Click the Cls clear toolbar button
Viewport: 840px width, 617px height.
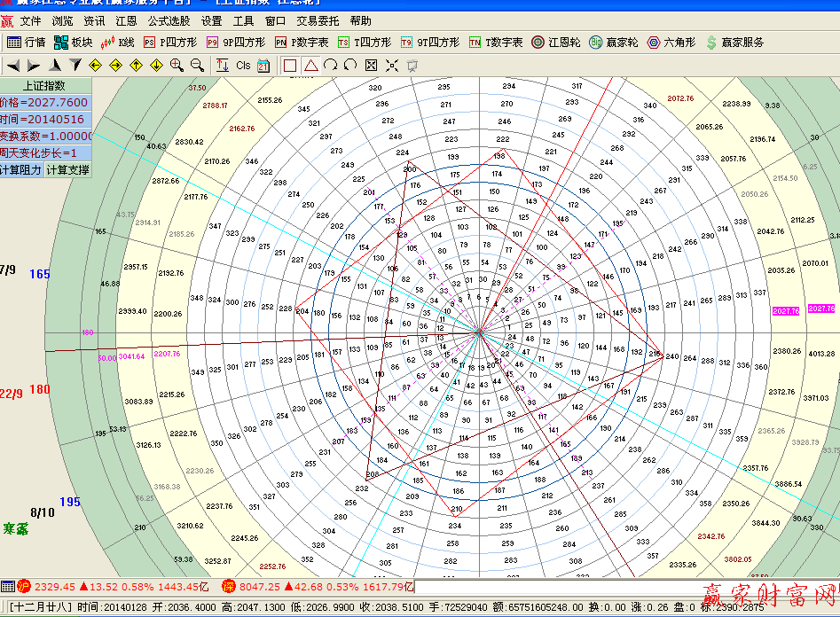tap(243, 65)
